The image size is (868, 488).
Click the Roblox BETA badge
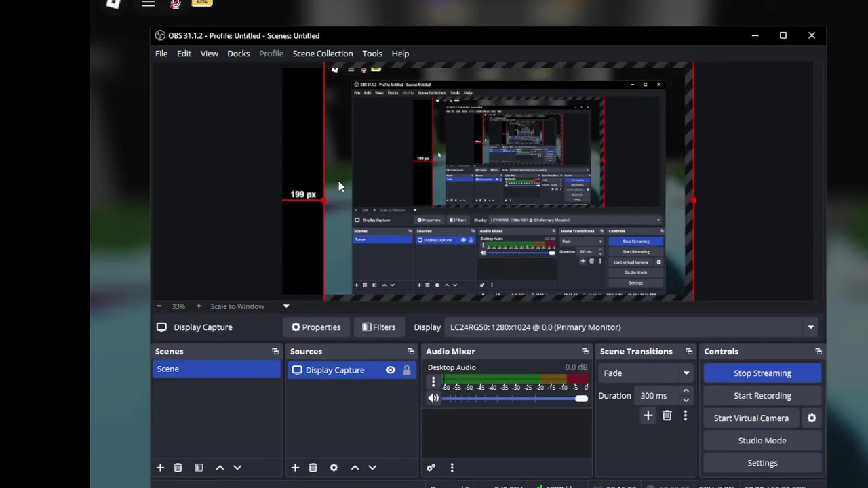pos(202,3)
